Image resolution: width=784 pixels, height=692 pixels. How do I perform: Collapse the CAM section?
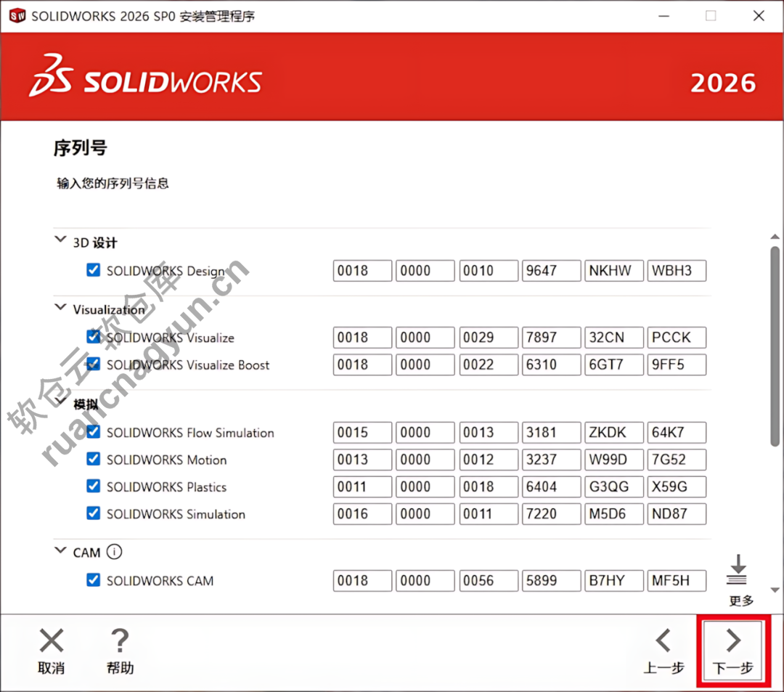pyautogui.click(x=60, y=552)
